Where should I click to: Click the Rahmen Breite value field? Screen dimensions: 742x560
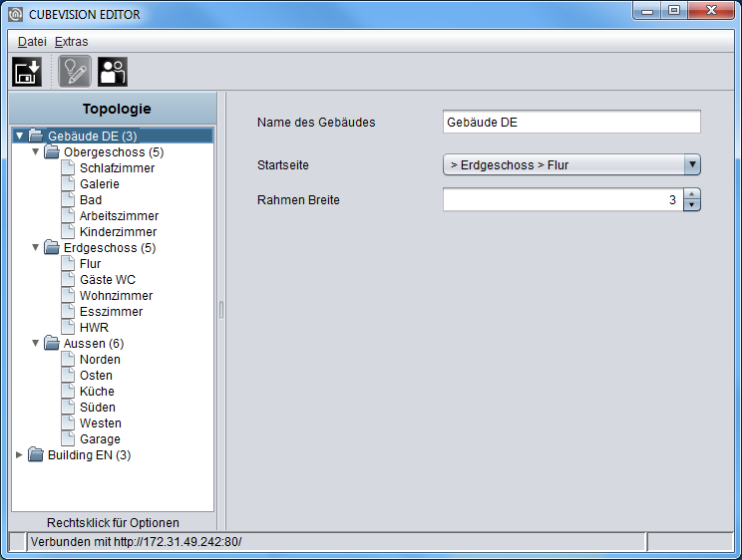(x=563, y=199)
